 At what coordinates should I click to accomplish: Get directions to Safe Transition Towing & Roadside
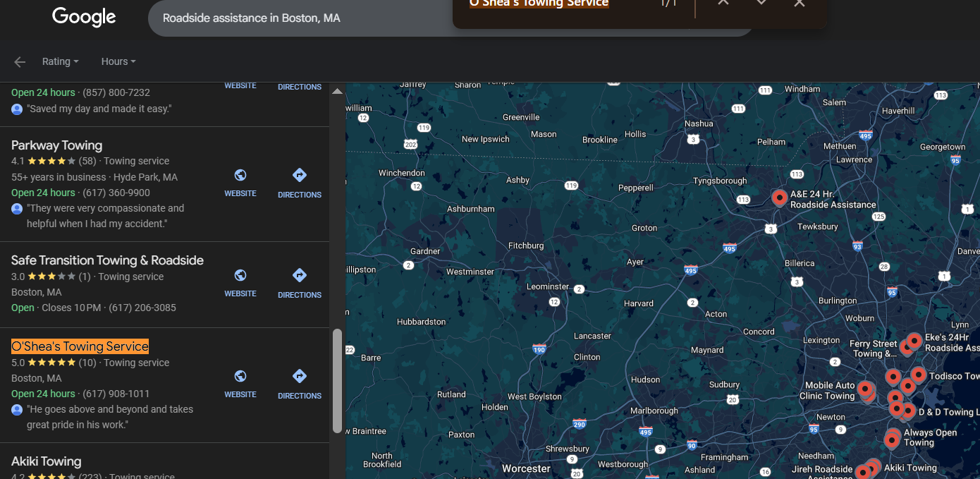click(x=299, y=276)
